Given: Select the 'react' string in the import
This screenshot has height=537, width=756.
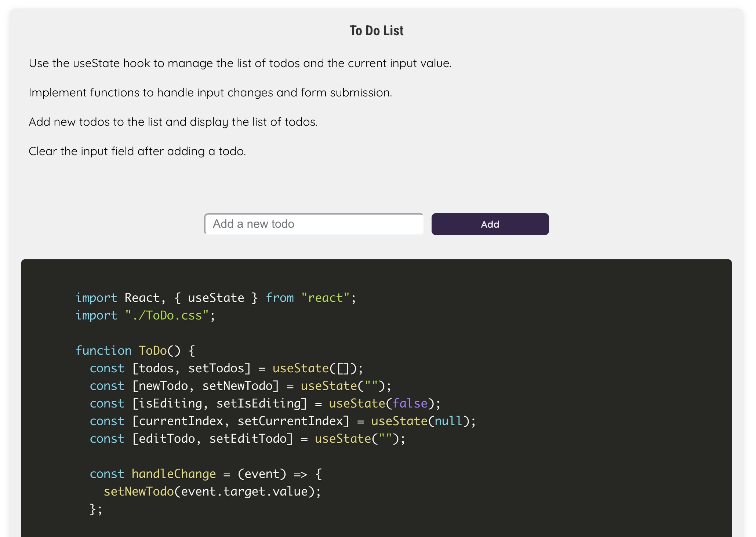Looking at the screenshot, I should click(325, 297).
